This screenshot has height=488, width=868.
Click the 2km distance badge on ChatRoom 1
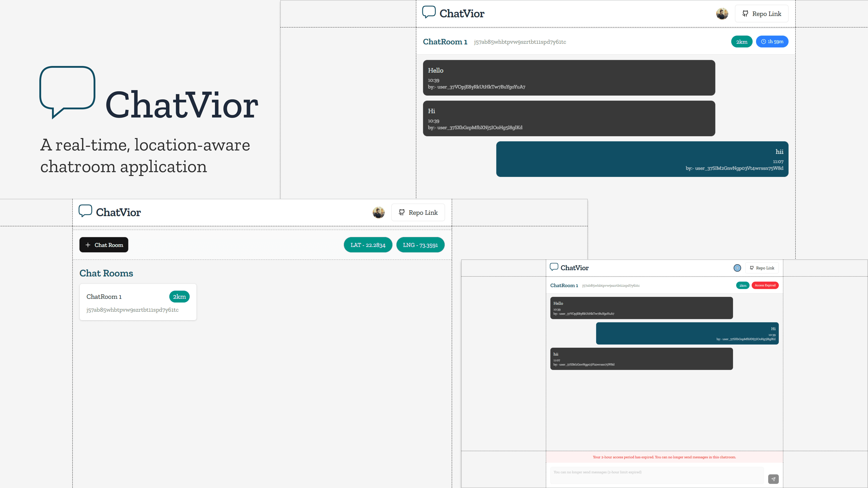(x=179, y=297)
